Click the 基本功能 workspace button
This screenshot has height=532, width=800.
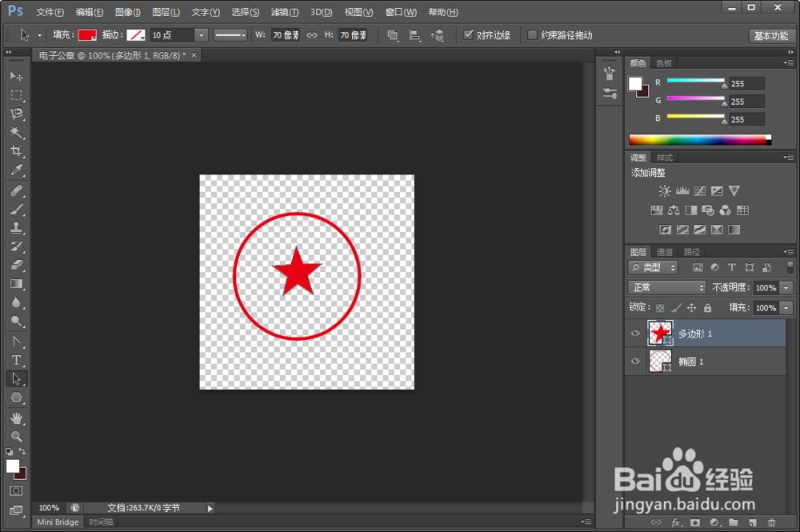click(x=771, y=36)
